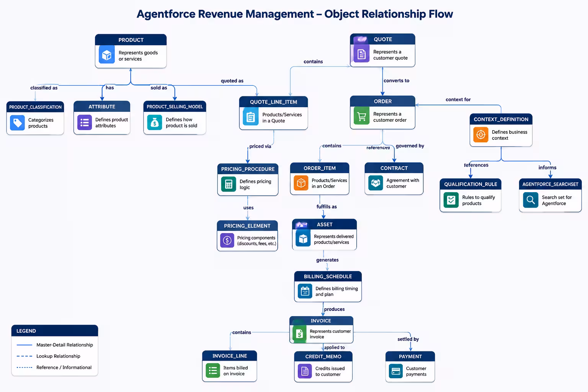Click the AGENTFORCE_SEARCHSET node title
This screenshot has width=588, height=392.
click(550, 184)
